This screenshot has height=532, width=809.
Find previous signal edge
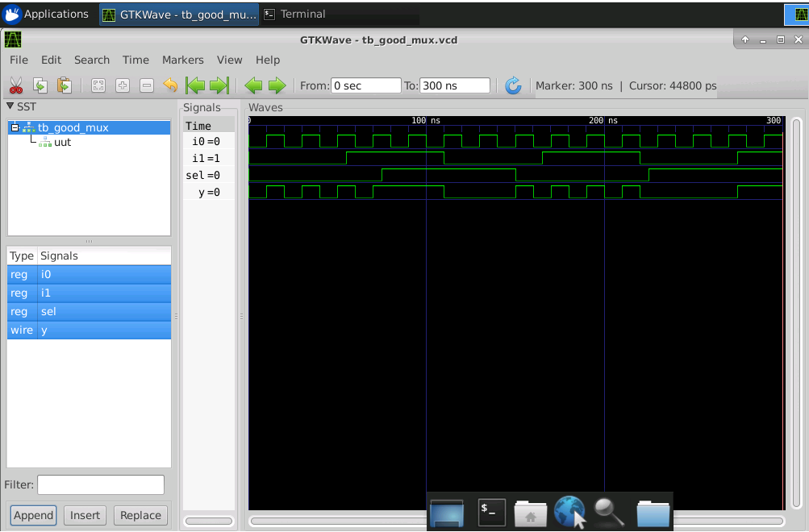[253, 85]
